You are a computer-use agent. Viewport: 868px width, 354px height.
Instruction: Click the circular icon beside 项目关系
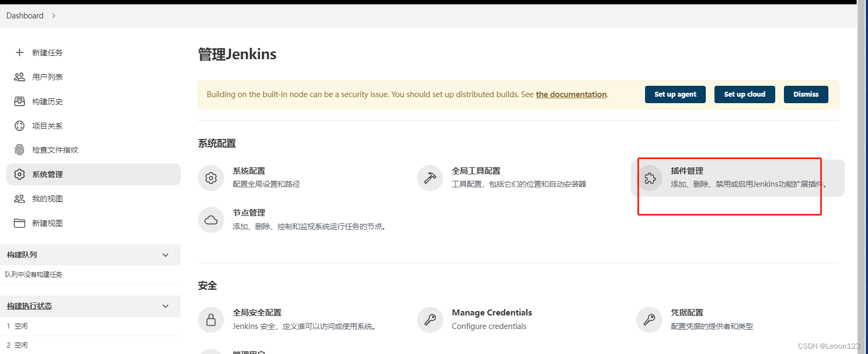(x=20, y=126)
